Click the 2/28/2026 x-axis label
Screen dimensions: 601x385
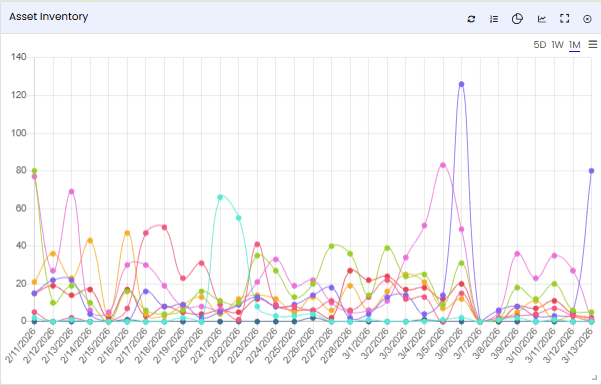click(x=336, y=346)
